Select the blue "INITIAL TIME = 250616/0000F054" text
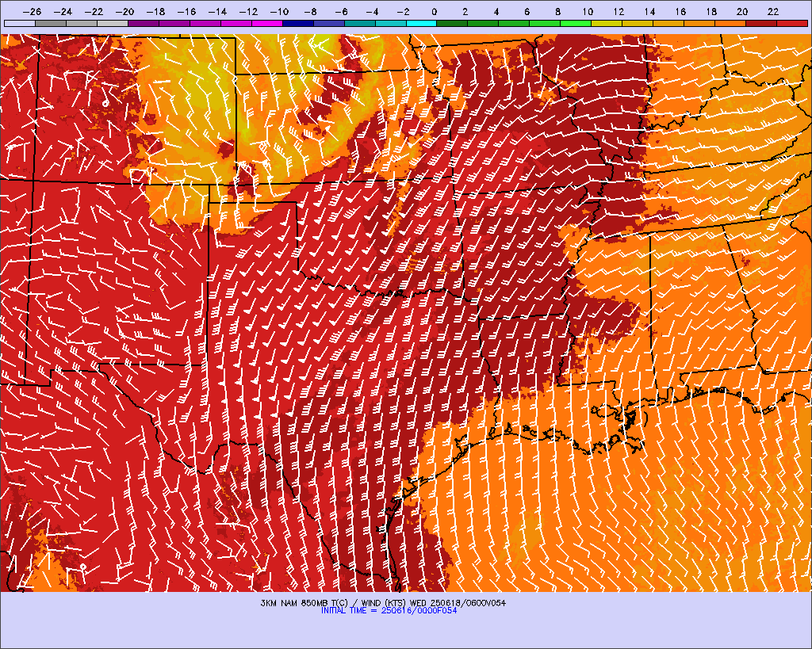 (389, 611)
